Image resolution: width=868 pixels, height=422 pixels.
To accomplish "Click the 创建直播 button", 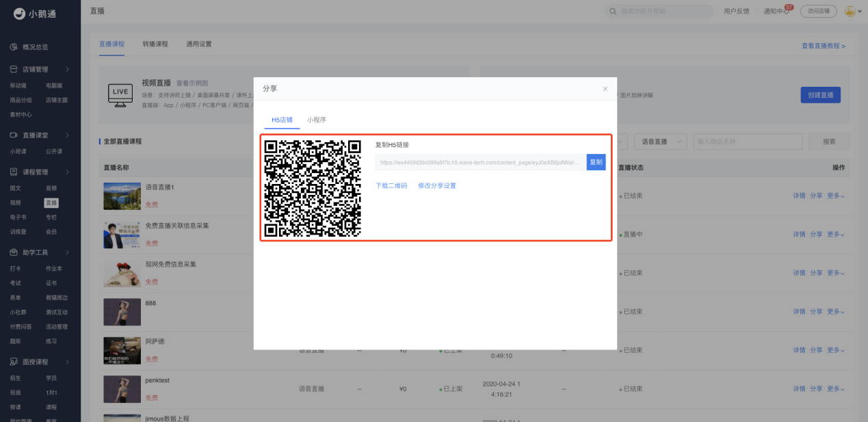I will (820, 95).
